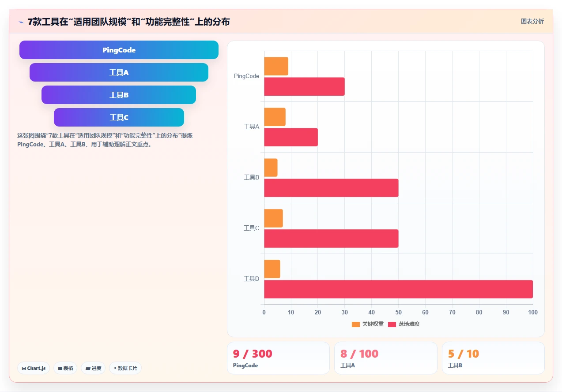Click the x-axis value 100
562x392 pixels.
tap(533, 312)
